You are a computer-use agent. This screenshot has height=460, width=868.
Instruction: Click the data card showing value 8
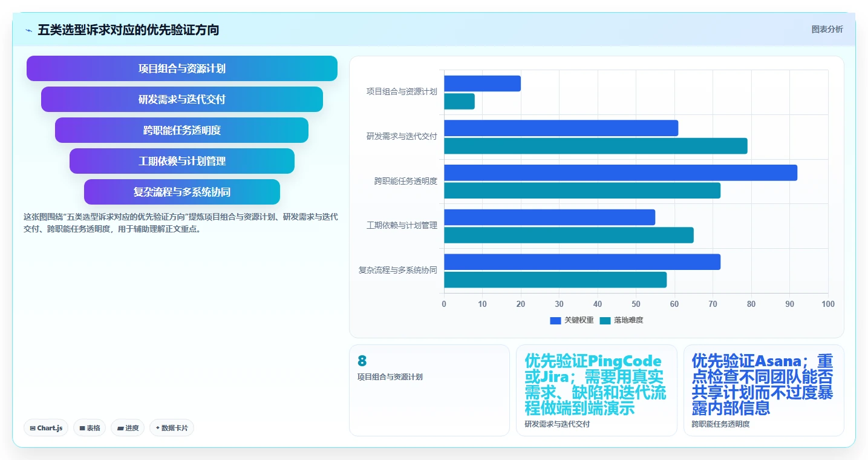click(x=429, y=390)
